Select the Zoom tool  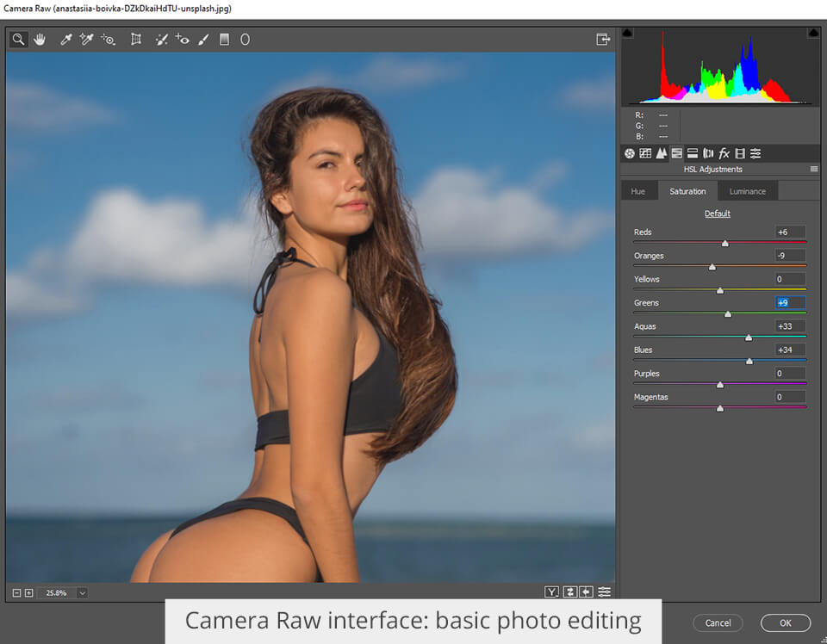click(18, 39)
